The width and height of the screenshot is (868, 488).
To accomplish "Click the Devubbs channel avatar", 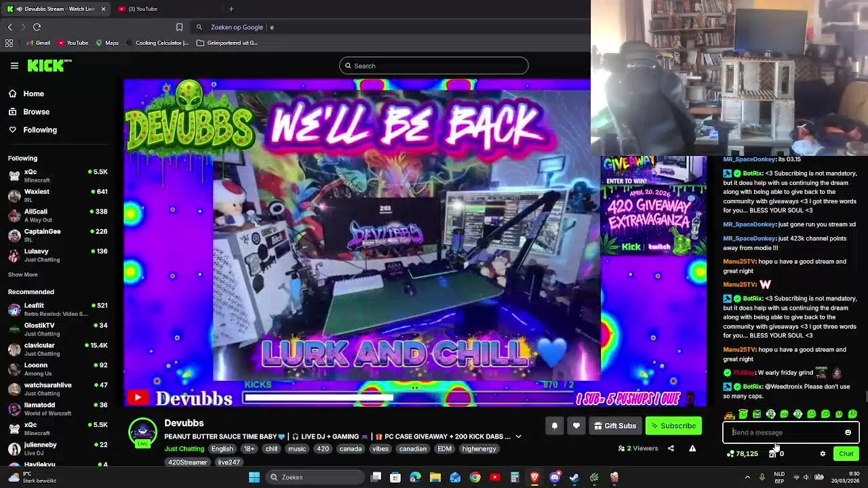I will (x=142, y=433).
